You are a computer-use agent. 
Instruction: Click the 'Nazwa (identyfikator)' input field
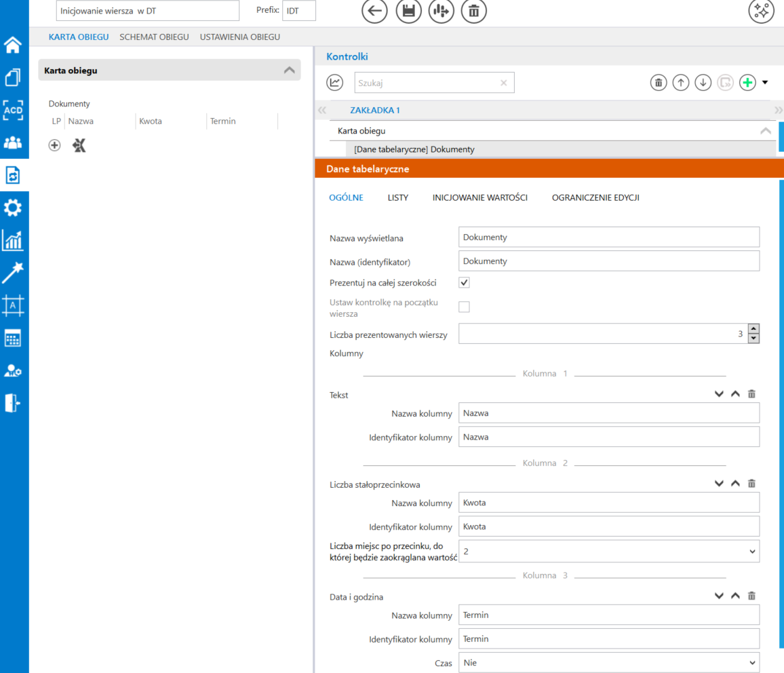click(609, 261)
